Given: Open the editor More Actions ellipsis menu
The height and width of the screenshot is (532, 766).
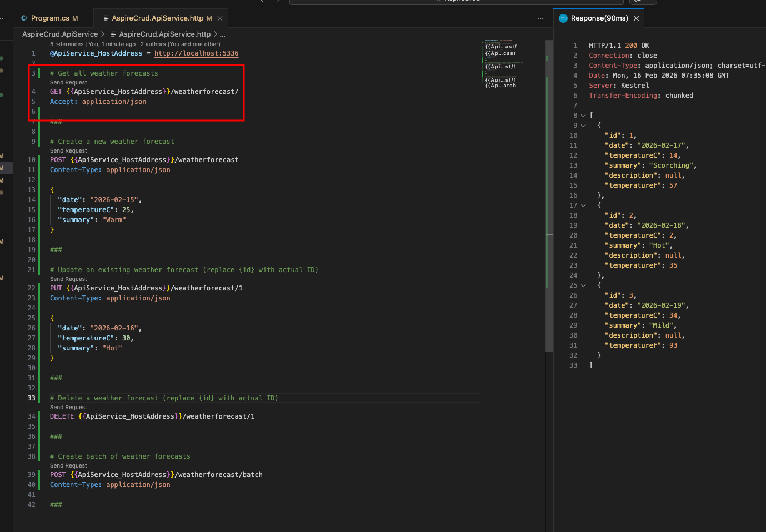Looking at the screenshot, I should pyautogui.click(x=540, y=18).
